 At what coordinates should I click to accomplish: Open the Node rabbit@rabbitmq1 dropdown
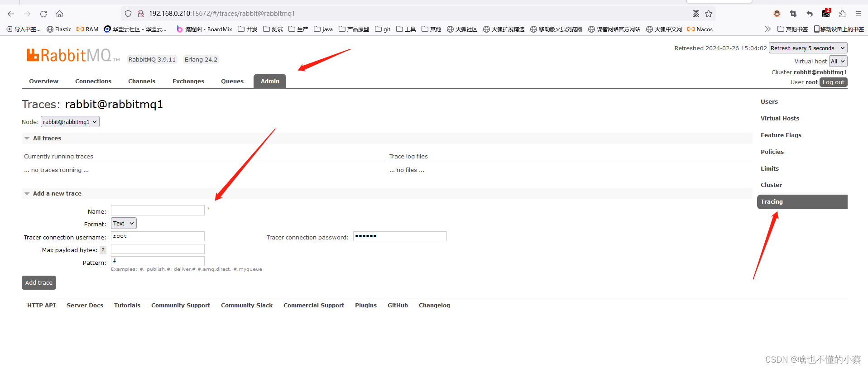tap(70, 122)
